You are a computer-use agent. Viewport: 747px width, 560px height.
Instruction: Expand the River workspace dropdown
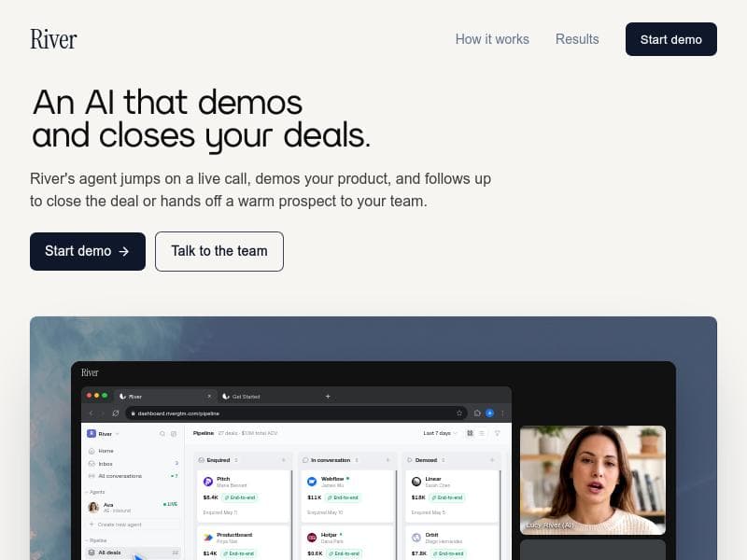click(104, 433)
